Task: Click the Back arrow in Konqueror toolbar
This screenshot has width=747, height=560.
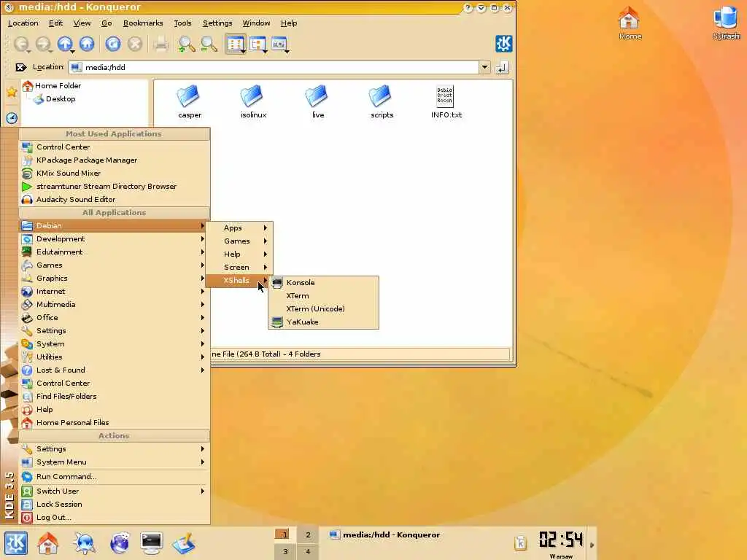Action: point(21,44)
